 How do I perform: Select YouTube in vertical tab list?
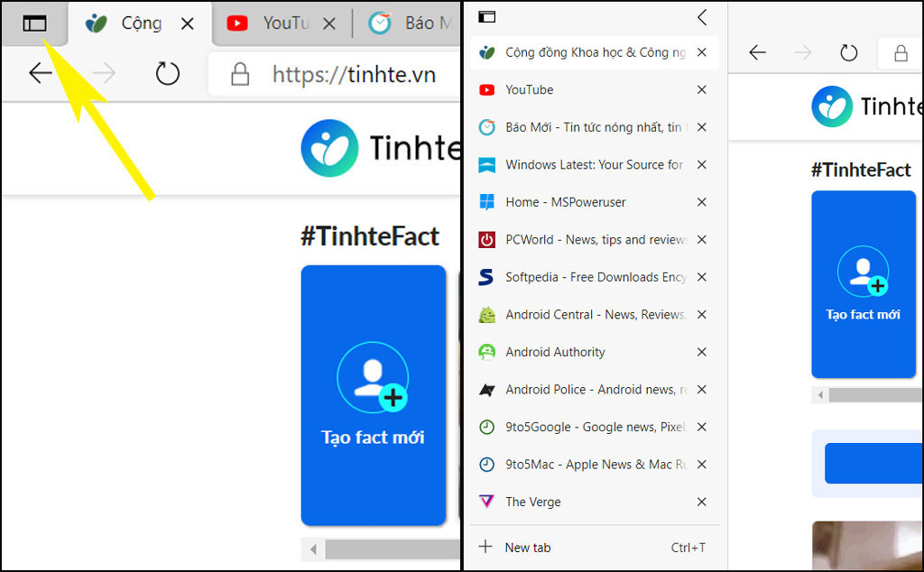[x=595, y=89]
